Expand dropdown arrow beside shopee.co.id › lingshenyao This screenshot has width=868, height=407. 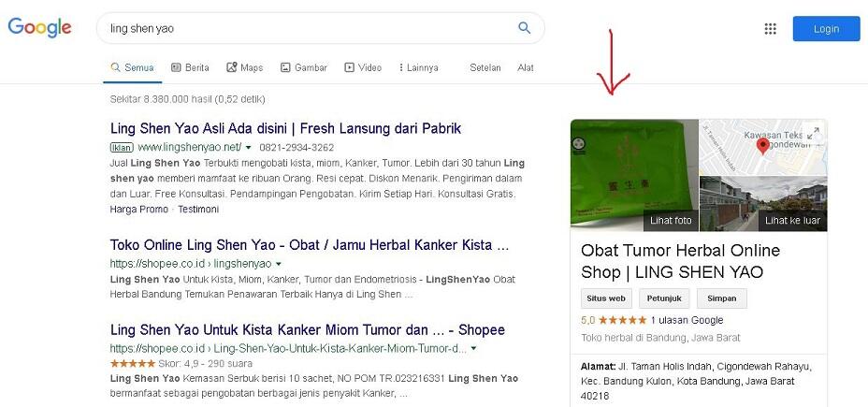[x=278, y=264]
